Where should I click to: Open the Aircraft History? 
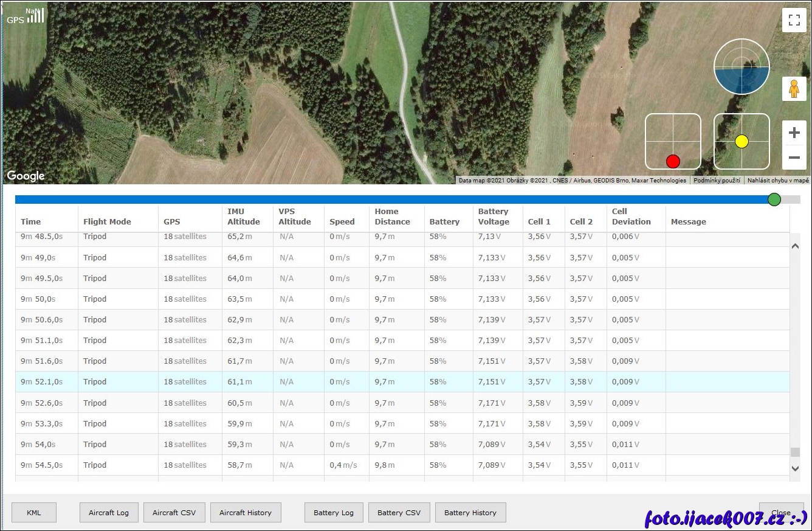pyautogui.click(x=246, y=513)
